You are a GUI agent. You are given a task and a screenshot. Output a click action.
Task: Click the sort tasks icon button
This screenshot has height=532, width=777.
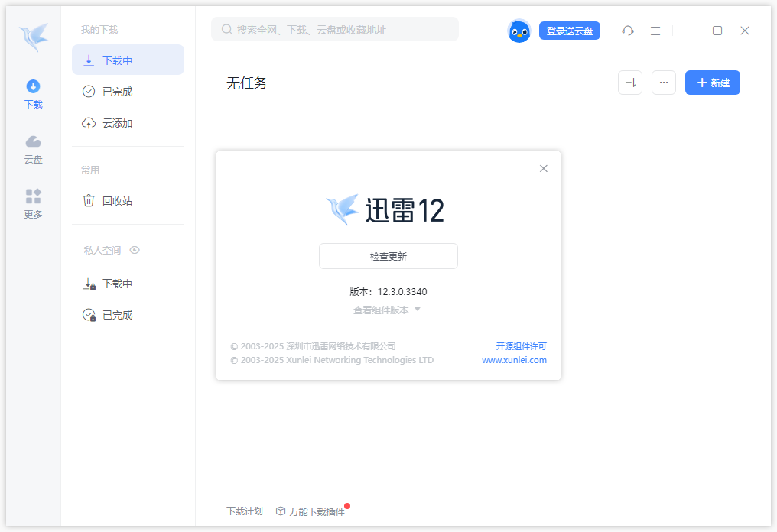630,83
